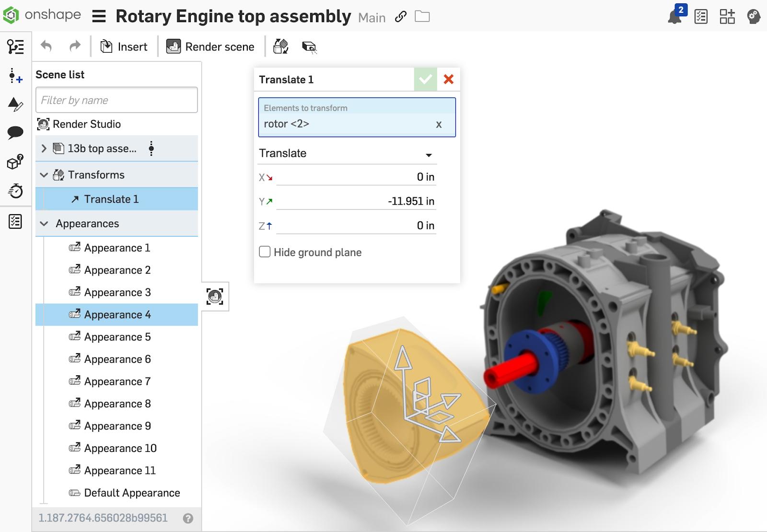The height and width of the screenshot is (532, 767).
Task: Click the help question mark icon
Action: pyautogui.click(x=188, y=518)
